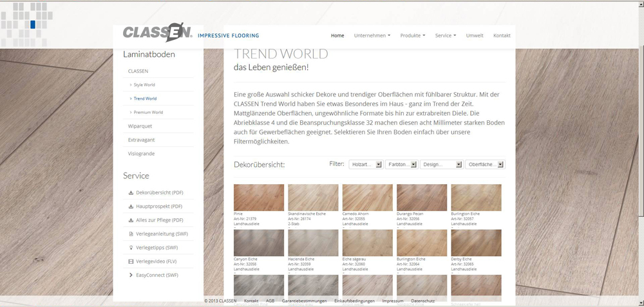Click the text Art-Nr: 32065

[x=462, y=265]
